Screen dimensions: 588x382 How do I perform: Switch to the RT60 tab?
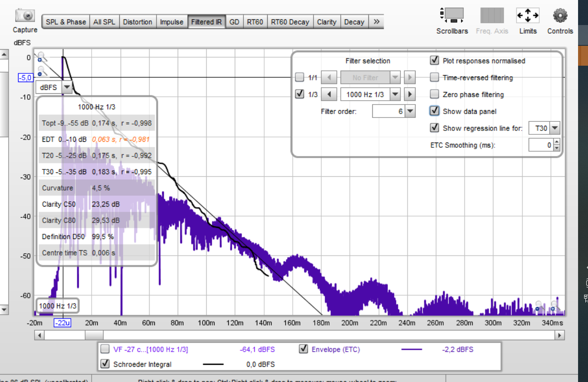255,22
